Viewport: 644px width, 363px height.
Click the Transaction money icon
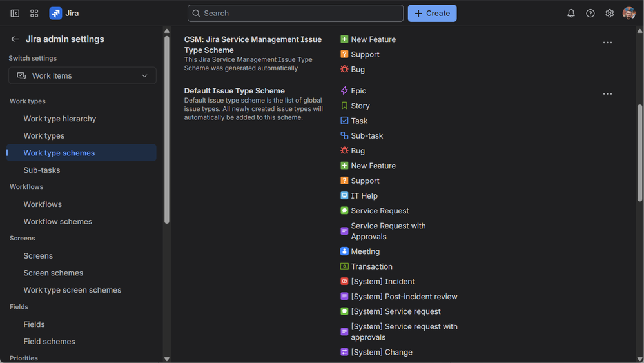click(x=344, y=266)
